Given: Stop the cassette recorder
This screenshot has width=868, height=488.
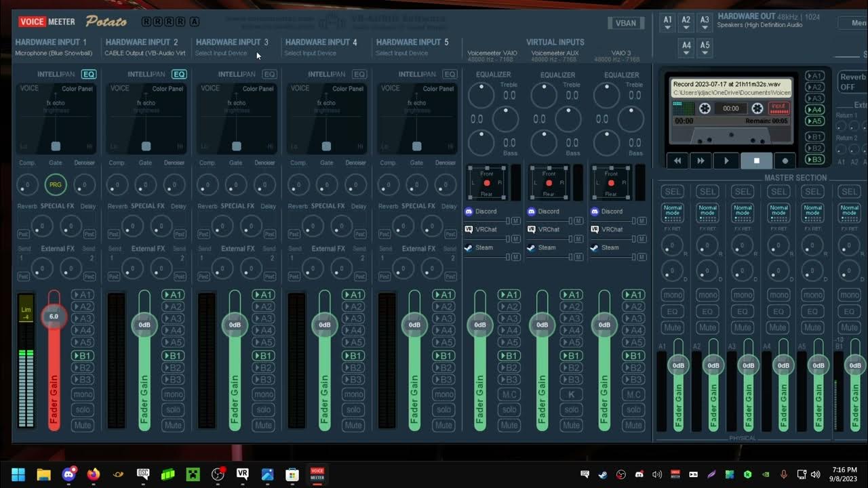Looking at the screenshot, I should click(x=757, y=161).
